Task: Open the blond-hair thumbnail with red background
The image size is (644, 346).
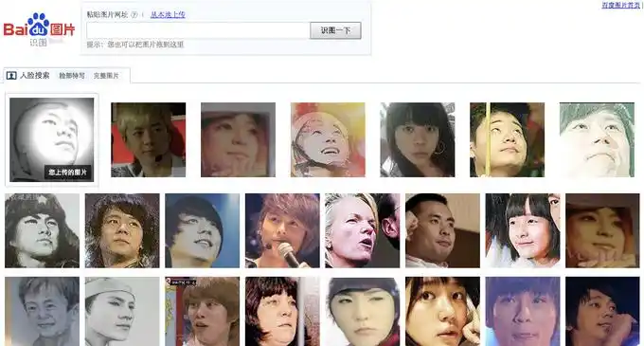Action: [149, 139]
